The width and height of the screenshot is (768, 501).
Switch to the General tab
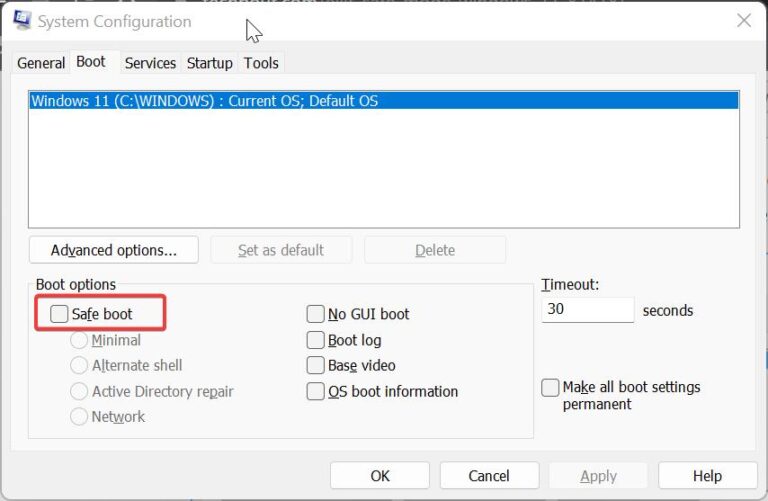(41, 63)
